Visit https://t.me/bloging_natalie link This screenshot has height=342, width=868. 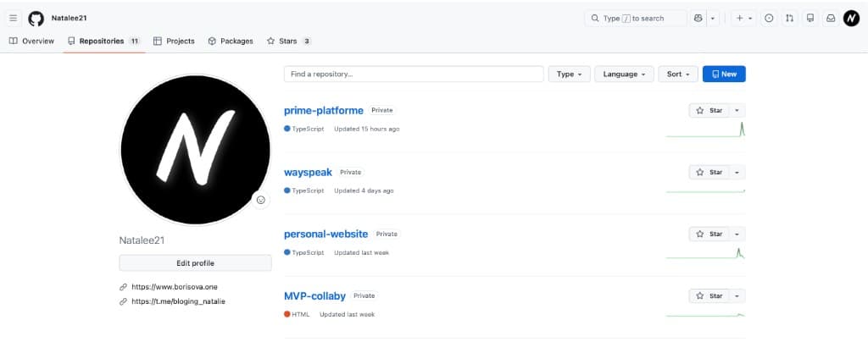coord(178,301)
